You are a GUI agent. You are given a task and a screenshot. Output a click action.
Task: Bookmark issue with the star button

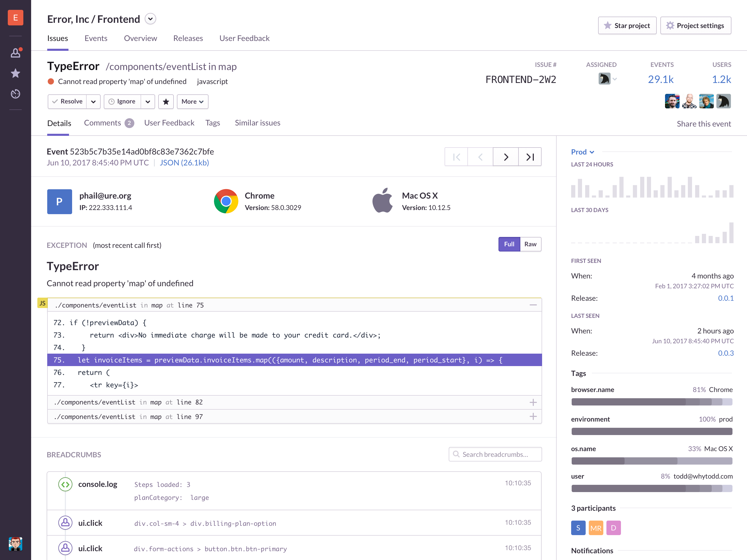point(166,102)
